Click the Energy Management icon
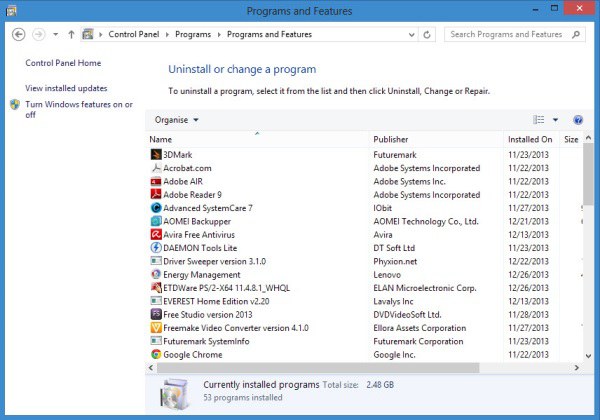The image size is (600, 420). coord(156,275)
